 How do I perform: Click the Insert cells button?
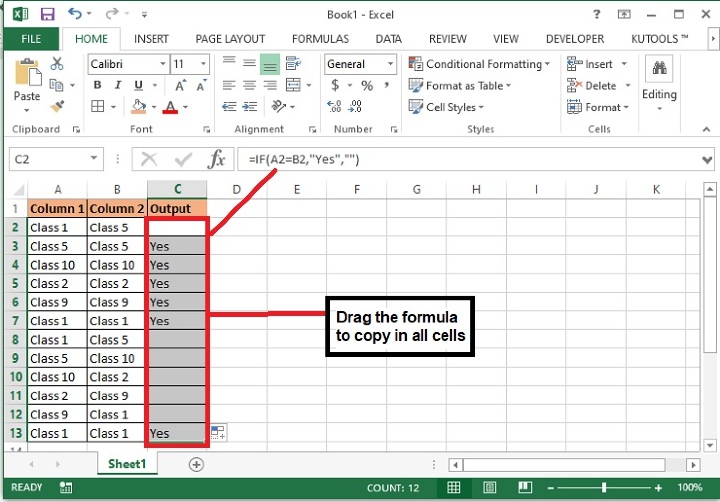click(x=590, y=64)
